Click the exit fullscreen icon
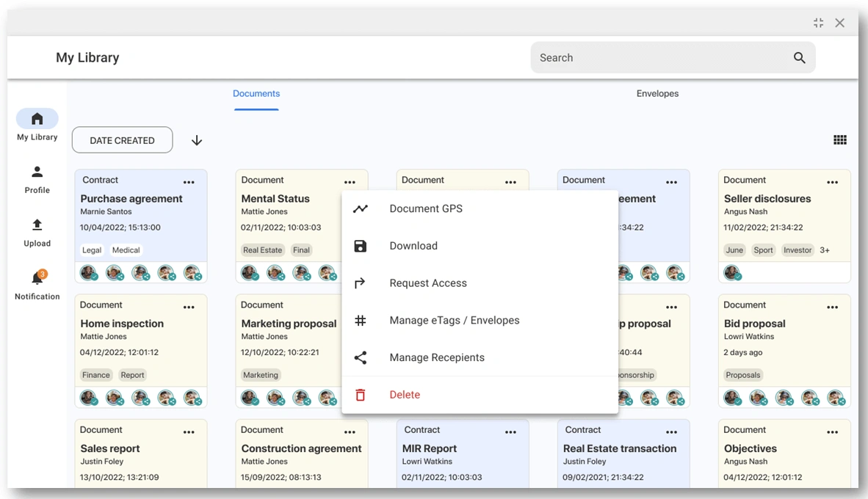Viewport: 868px width, 499px height. 818,23
